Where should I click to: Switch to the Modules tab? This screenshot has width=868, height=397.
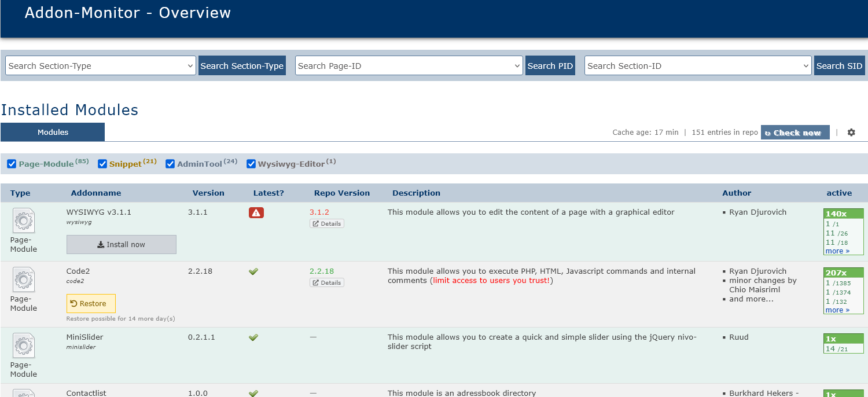53,133
